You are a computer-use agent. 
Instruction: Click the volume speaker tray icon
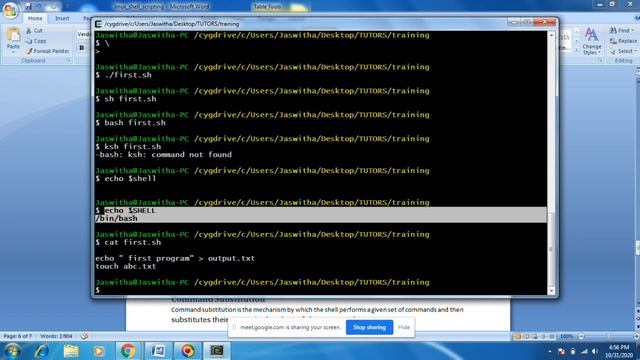(x=595, y=351)
